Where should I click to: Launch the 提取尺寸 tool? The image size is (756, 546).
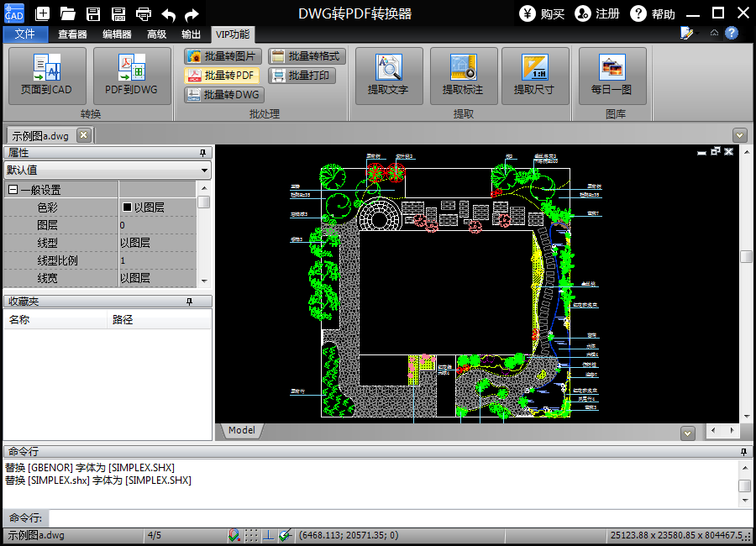(x=534, y=76)
